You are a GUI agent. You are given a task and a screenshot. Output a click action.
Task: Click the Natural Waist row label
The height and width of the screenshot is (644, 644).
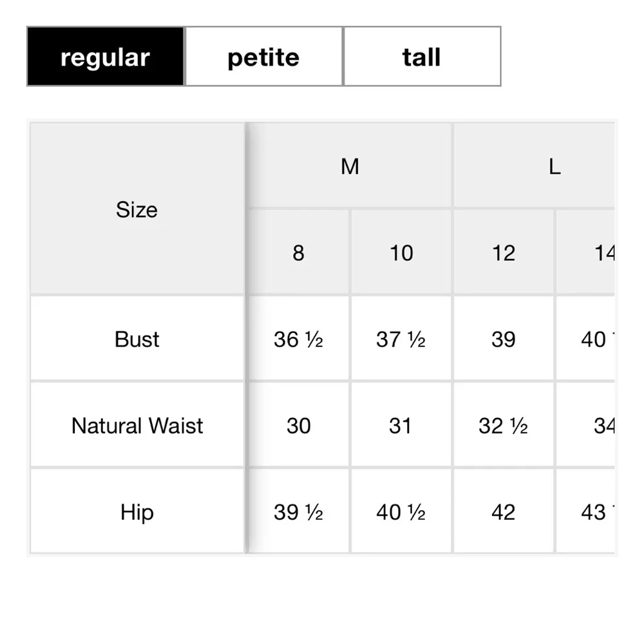coord(137,425)
